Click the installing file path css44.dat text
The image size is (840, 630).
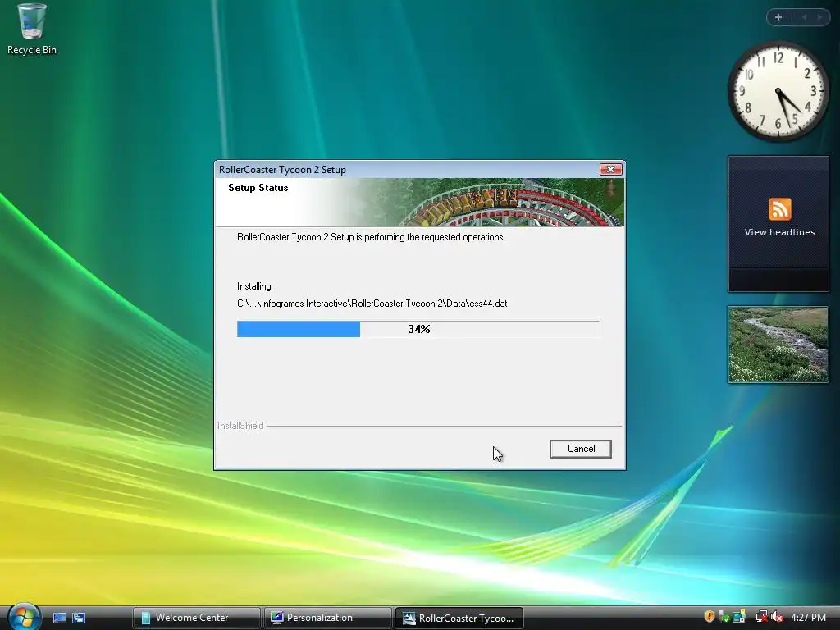pos(372,304)
